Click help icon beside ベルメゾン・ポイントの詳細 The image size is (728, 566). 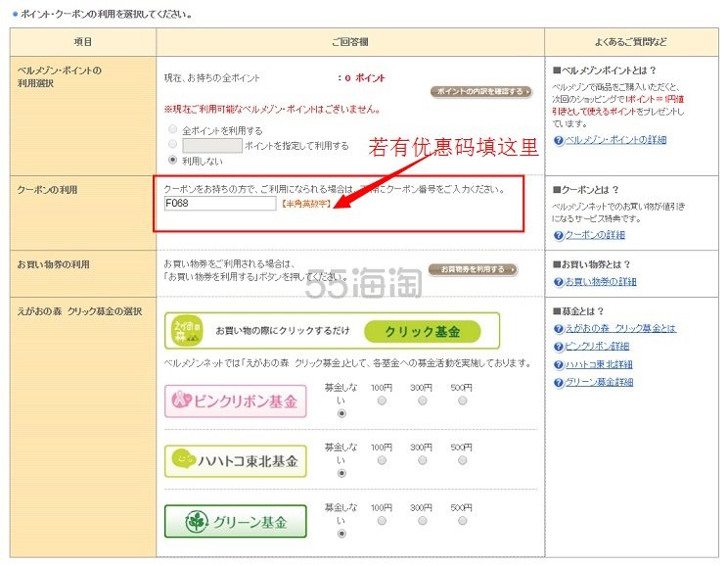coord(559,140)
